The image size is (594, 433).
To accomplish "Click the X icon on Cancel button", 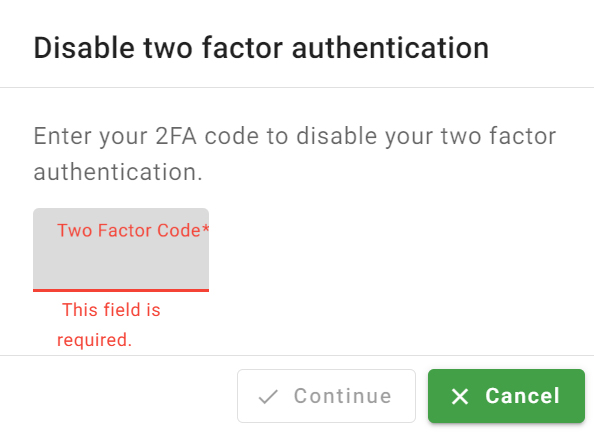I will [x=460, y=396].
